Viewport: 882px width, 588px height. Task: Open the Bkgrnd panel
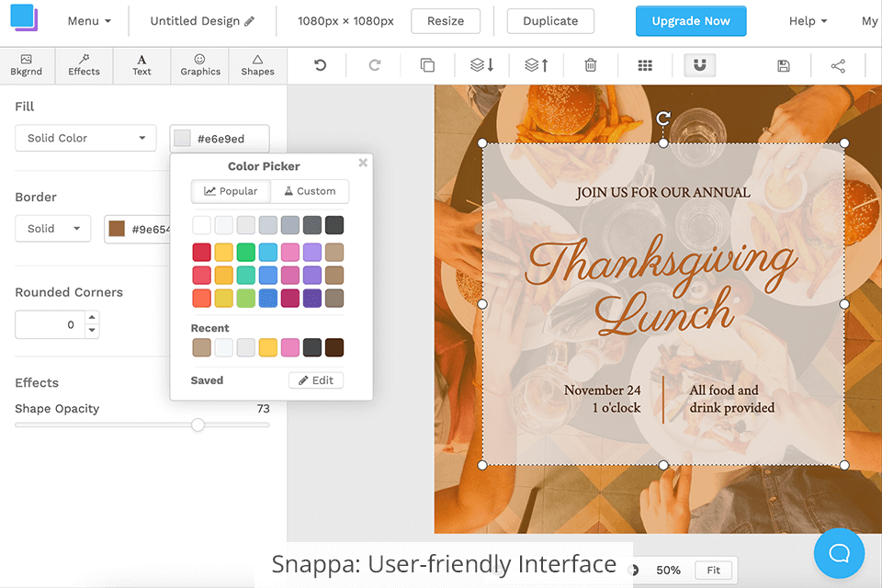(x=27, y=66)
